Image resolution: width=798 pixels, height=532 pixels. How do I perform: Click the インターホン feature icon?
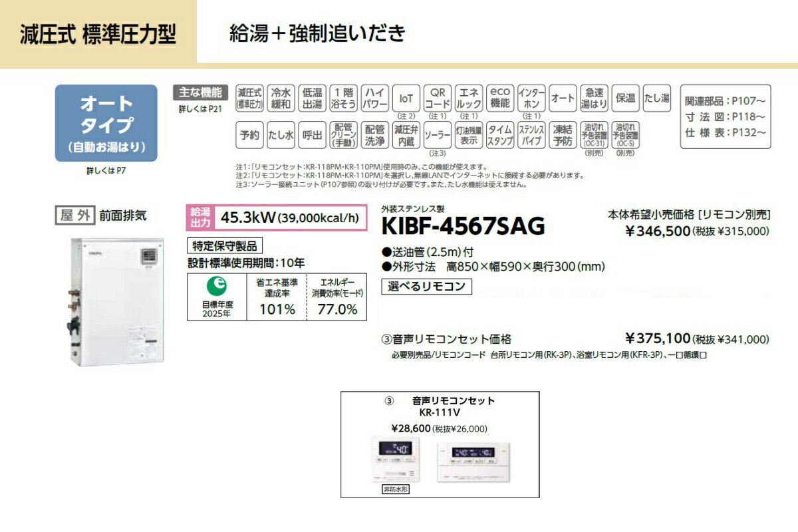click(531, 98)
